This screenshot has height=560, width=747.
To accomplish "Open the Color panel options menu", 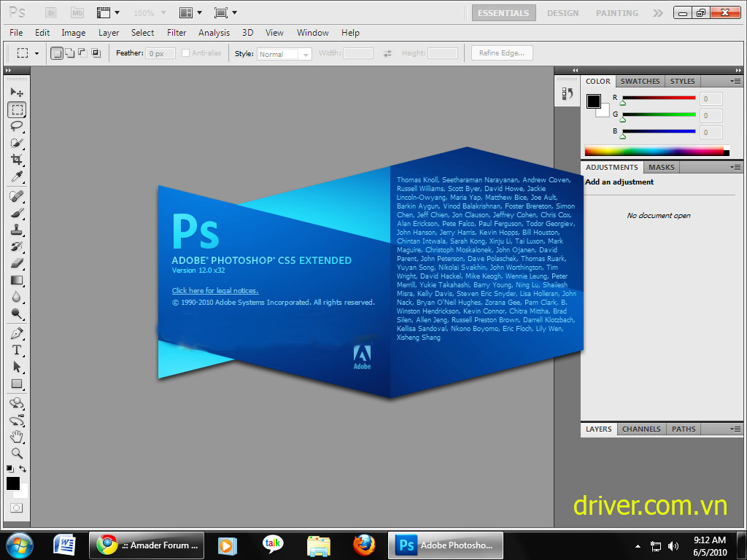I will point(735,81).
